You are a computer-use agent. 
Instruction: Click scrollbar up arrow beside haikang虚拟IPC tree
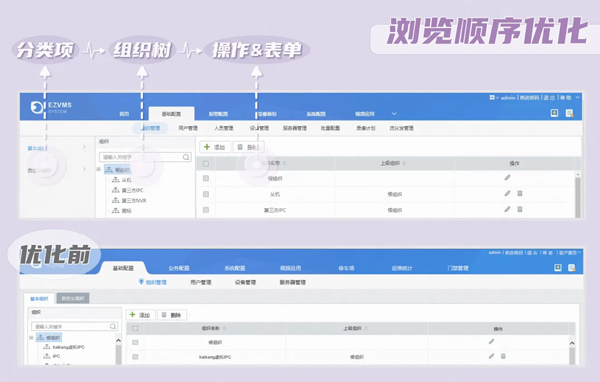tap(118, 340)
